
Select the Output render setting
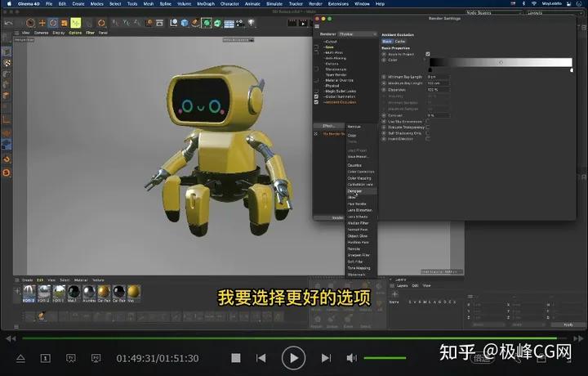point(331,42)
